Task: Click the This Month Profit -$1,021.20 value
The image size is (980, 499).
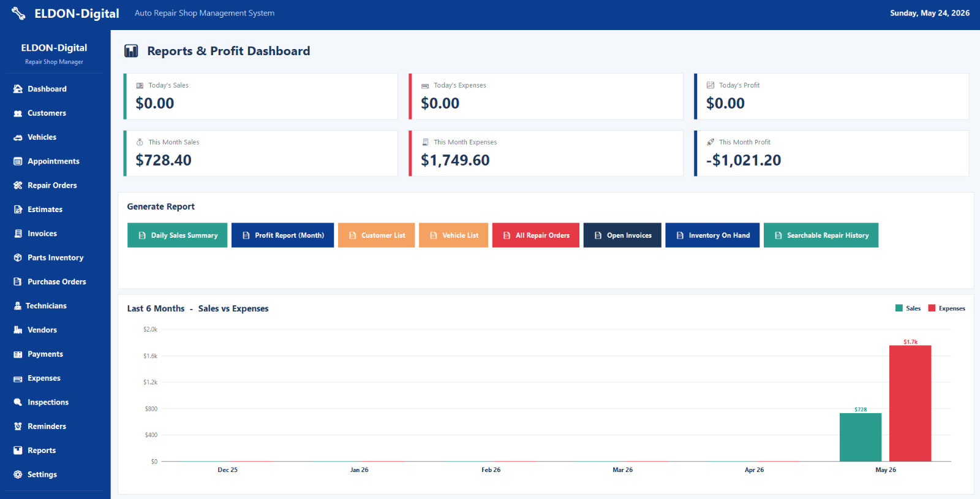Action: click(744, 161)
